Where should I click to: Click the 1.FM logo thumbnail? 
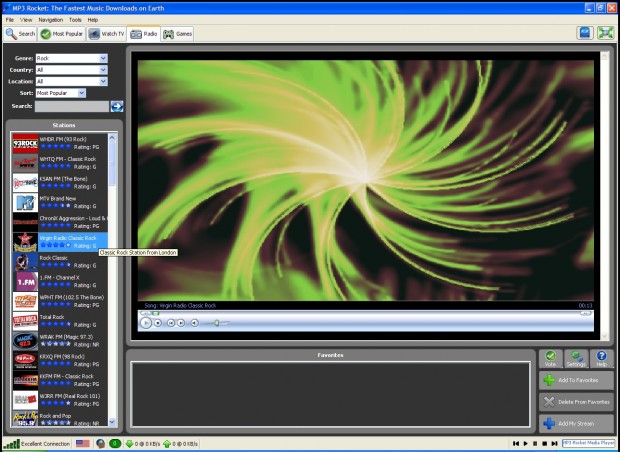coord(25,282)
